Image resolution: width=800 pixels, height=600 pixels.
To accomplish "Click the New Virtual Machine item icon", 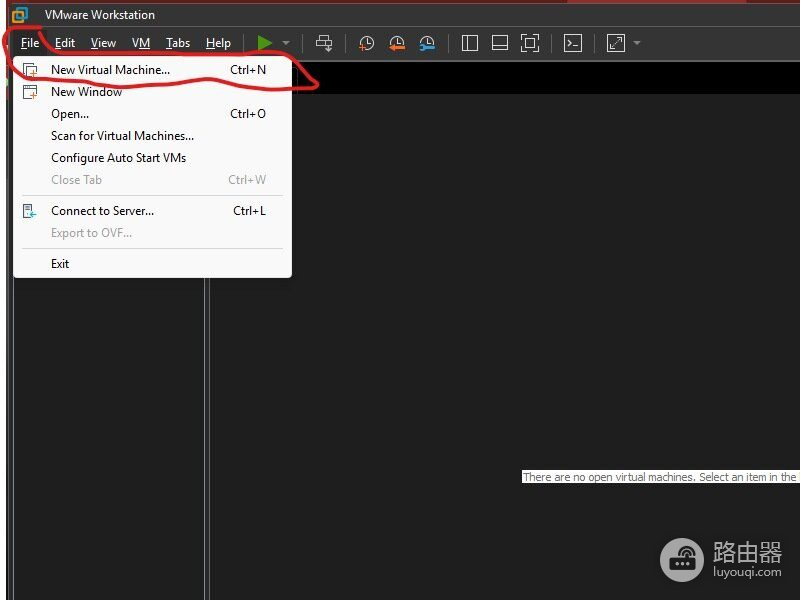I will coord(30,70).
